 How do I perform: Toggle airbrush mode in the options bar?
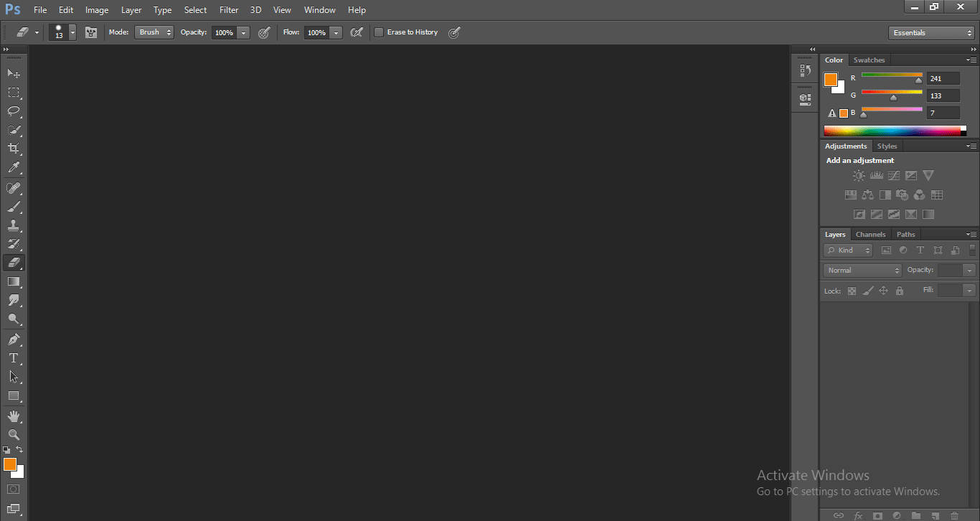pos(357,32)
